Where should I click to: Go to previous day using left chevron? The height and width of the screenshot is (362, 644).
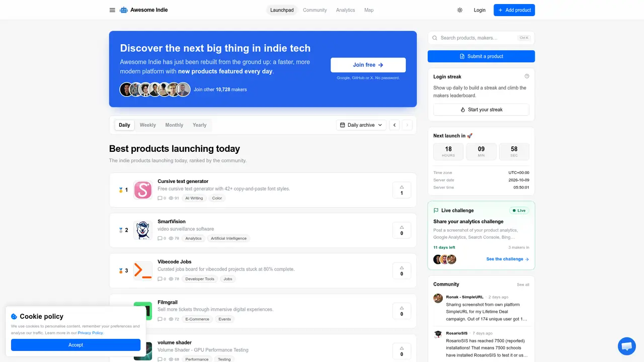(394, 125)
